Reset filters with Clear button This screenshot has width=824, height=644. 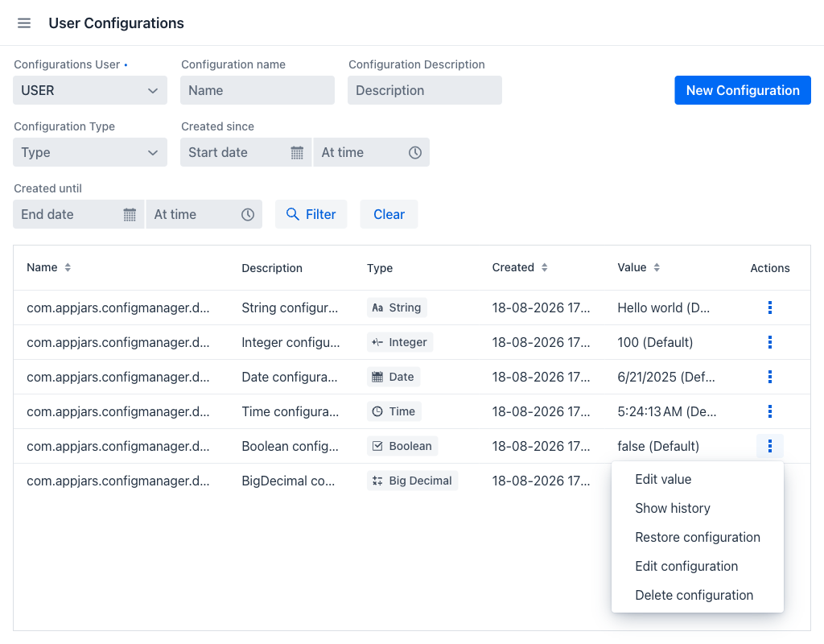(x=389, y=214)
